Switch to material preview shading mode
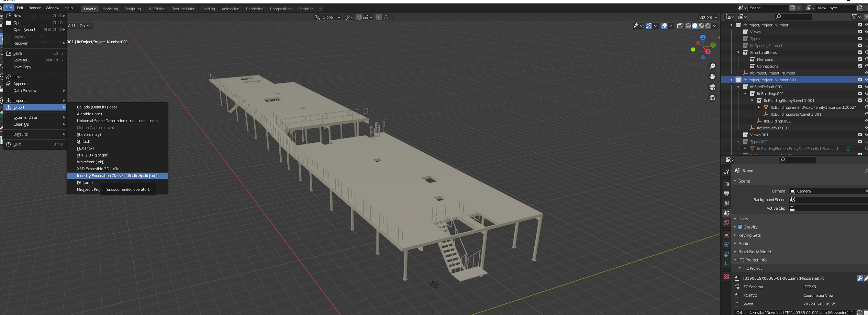868x315 pixels. point(701,26)
